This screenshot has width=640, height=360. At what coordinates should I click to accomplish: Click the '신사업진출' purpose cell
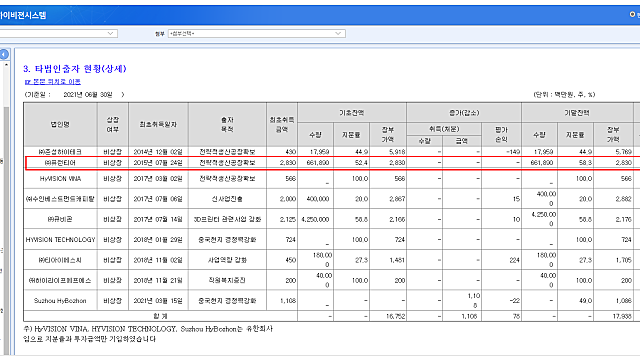pos(227,199)
